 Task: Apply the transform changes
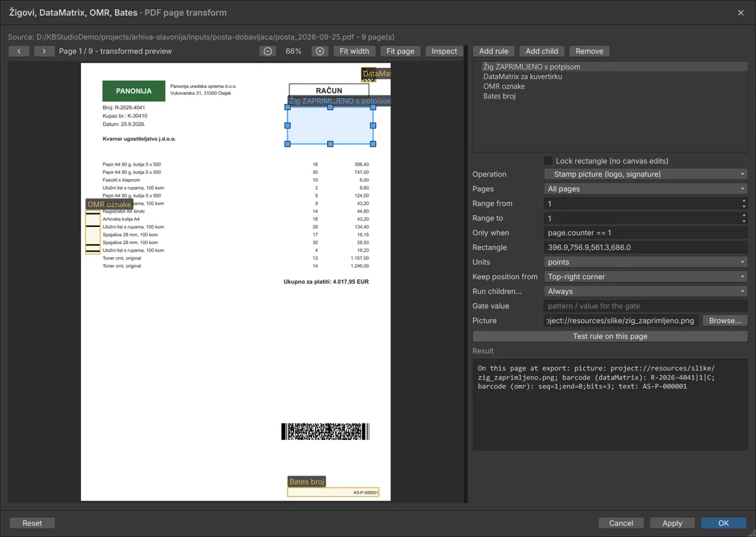pos(672,523)
